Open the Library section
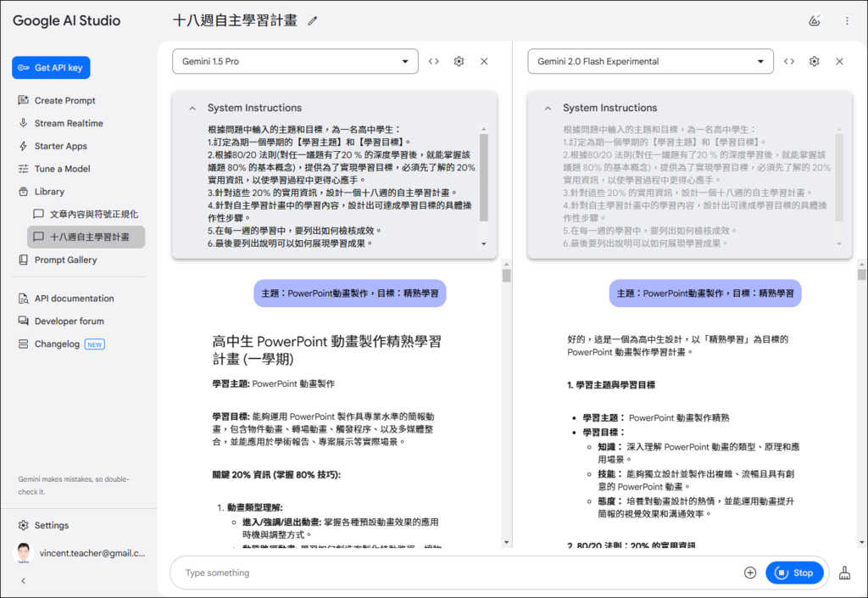Screen dimensions: 868x598 pos(49,191)
